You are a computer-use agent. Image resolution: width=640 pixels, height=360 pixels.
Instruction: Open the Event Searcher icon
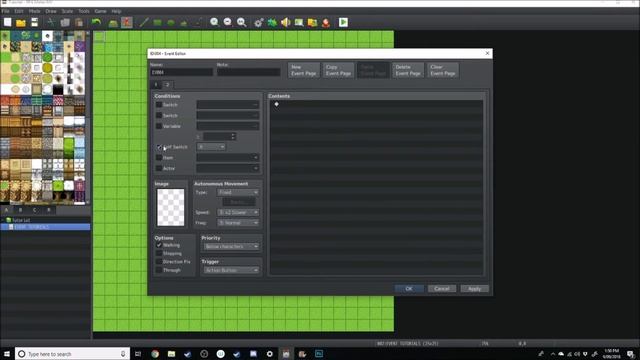299,22
